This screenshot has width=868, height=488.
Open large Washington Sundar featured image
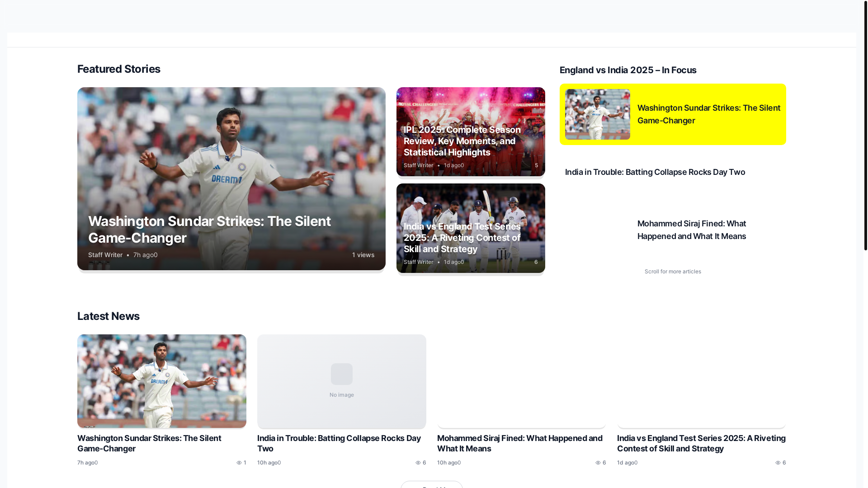[x=231, y=178]
